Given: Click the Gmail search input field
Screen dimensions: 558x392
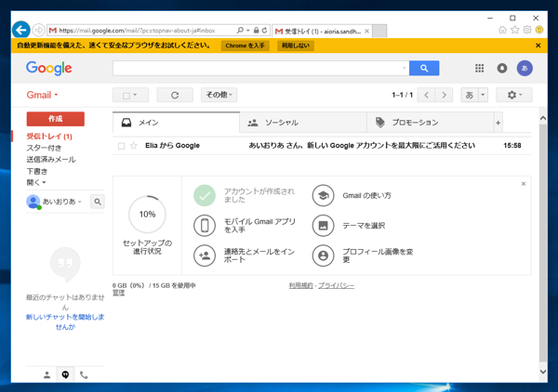Looking at the screenshot, I should pyautogui.click(x=260, y=68).
